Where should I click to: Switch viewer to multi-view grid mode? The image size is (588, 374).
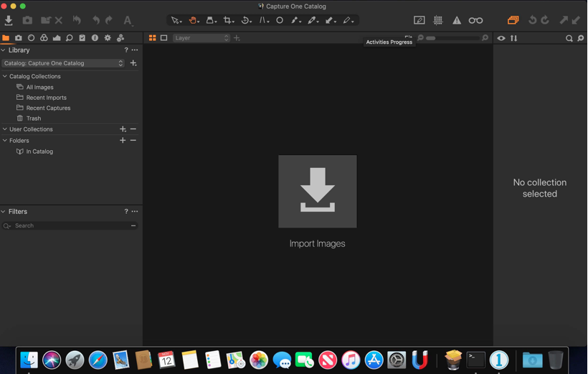152,38
